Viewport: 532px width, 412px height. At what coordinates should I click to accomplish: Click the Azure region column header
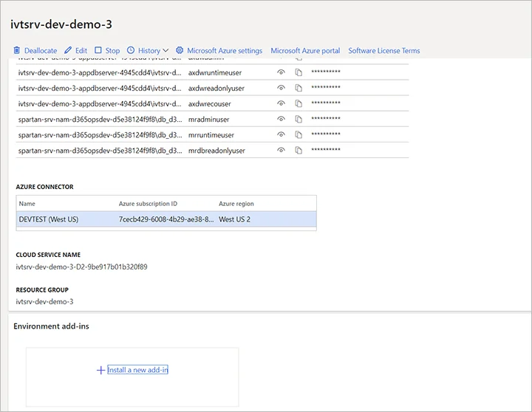[x=236, y=204]
